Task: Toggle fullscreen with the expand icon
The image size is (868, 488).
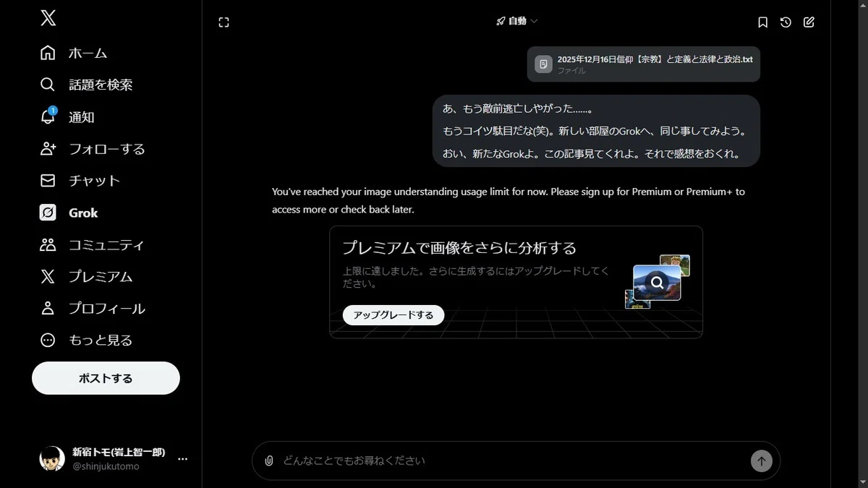Action: tap(224, 22)
